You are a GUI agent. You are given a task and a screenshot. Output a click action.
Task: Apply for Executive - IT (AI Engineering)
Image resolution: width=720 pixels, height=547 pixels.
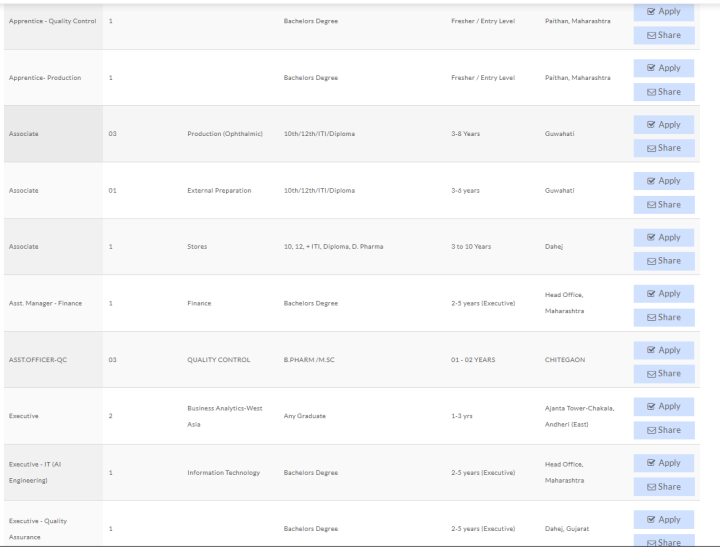tap(663, 463)
